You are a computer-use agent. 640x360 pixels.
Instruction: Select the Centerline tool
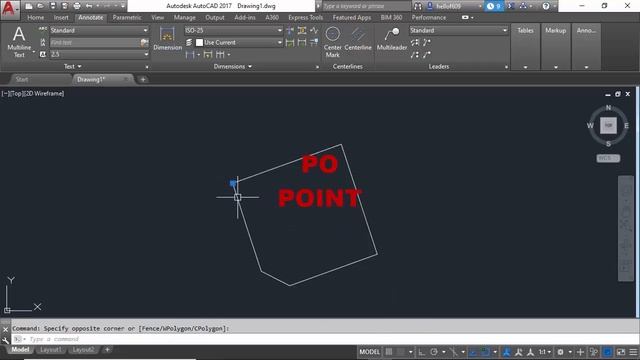tap(358, 39)
